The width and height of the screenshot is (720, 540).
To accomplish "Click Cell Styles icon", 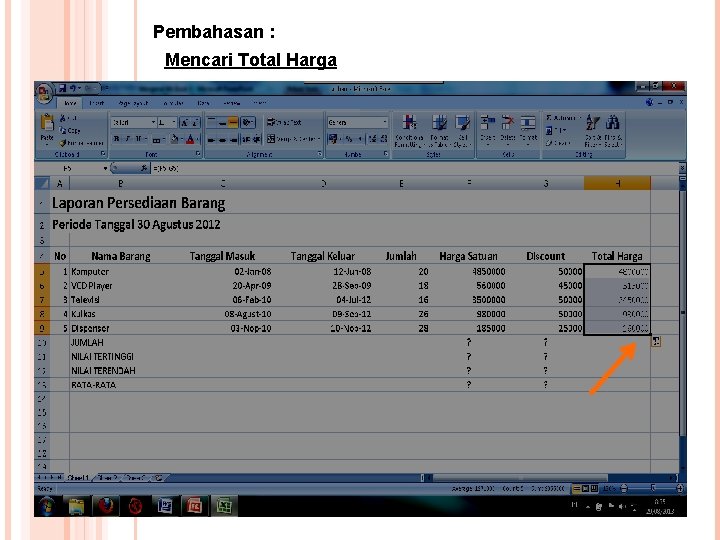I will point(462,123).
